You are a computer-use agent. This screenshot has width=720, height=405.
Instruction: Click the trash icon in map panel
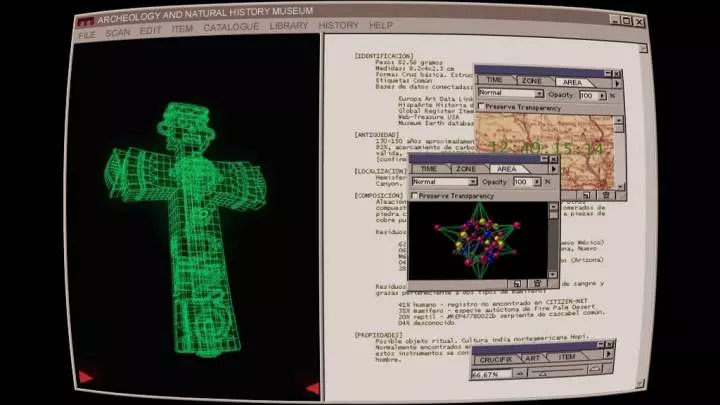point(605,195)
